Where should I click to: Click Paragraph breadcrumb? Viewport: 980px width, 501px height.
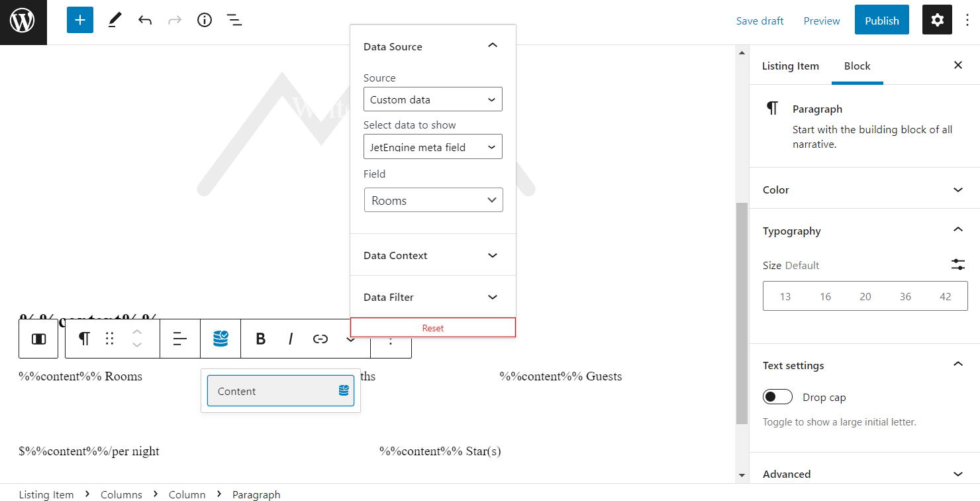(x=256, y=494)
